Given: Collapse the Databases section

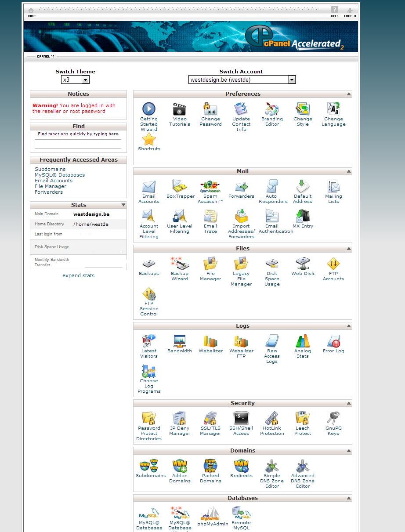Looking at the screenshot, I should click(x=349, y=498).
